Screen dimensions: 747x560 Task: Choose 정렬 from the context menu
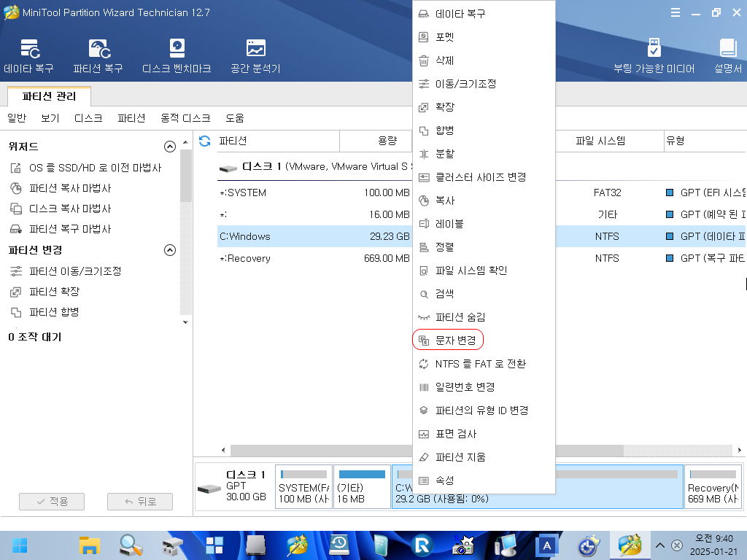(x=484, y=247)
